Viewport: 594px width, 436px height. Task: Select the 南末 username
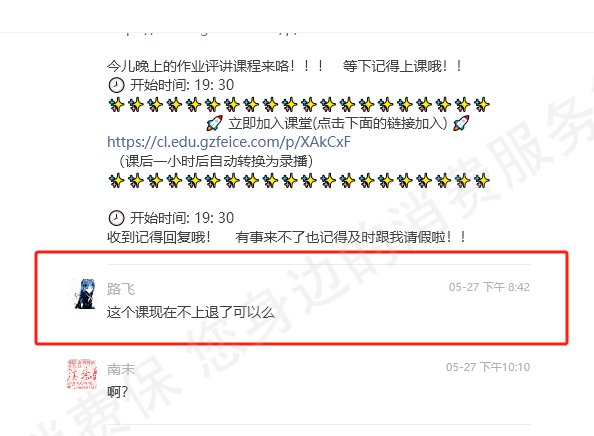point(121,369)
